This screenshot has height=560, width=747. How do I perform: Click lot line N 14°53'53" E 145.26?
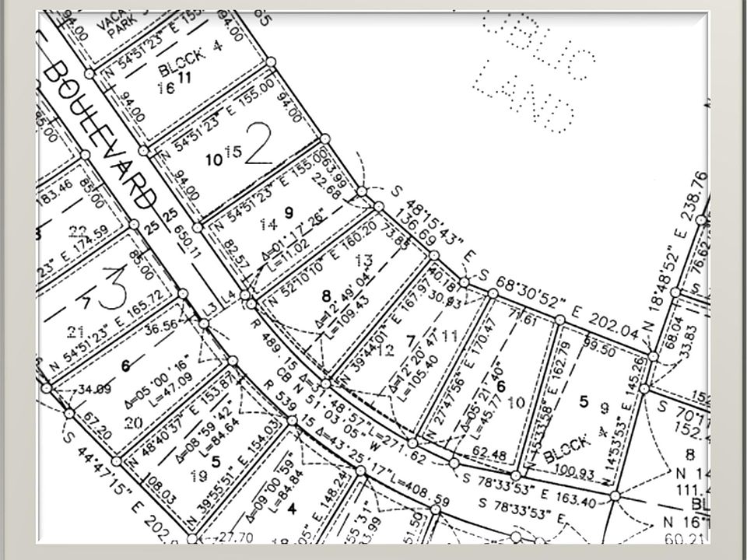(x=623, y=420)
